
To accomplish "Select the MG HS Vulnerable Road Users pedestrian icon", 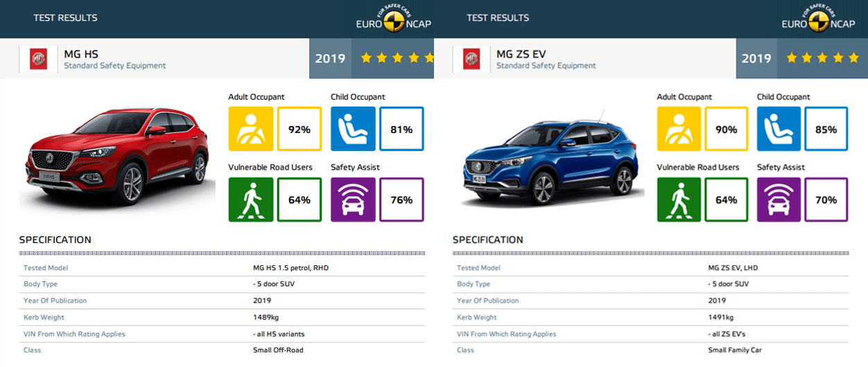I will pos(250,199).
